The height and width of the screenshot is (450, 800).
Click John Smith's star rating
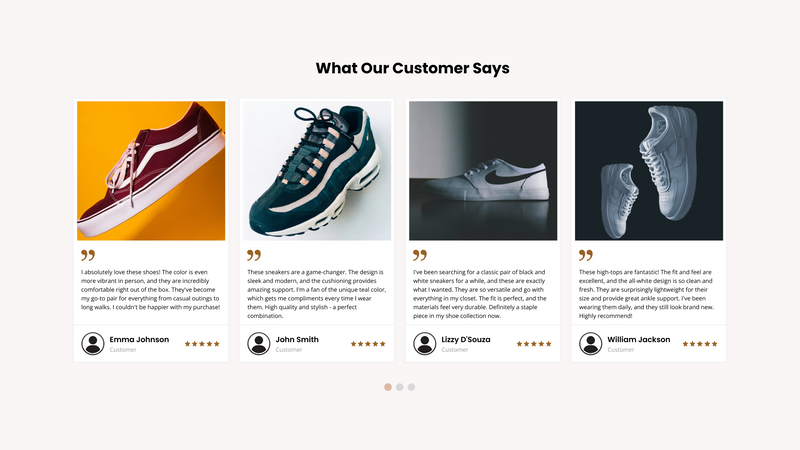pos(368,344)
